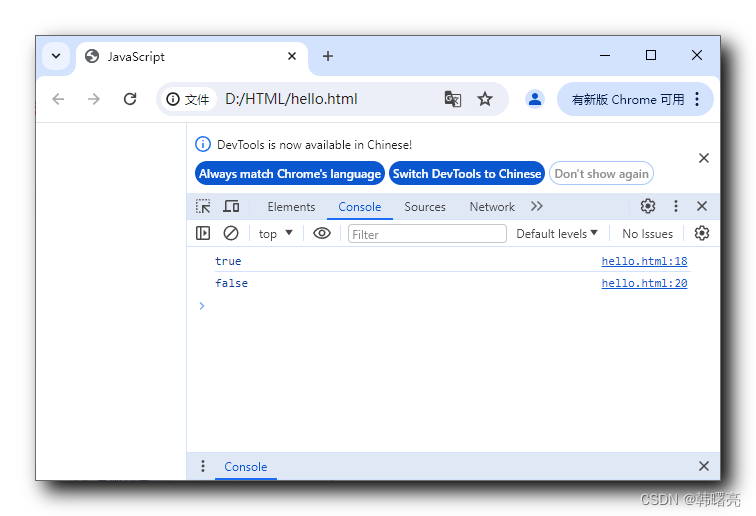Switch to the Sources tab
756x516 pixels.
coord(425,207)
